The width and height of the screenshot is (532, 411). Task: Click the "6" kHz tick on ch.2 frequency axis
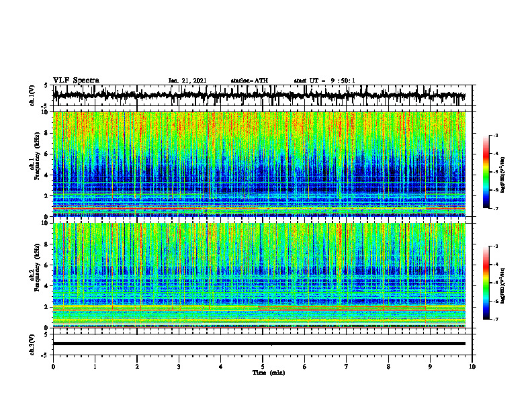(46, 265)
